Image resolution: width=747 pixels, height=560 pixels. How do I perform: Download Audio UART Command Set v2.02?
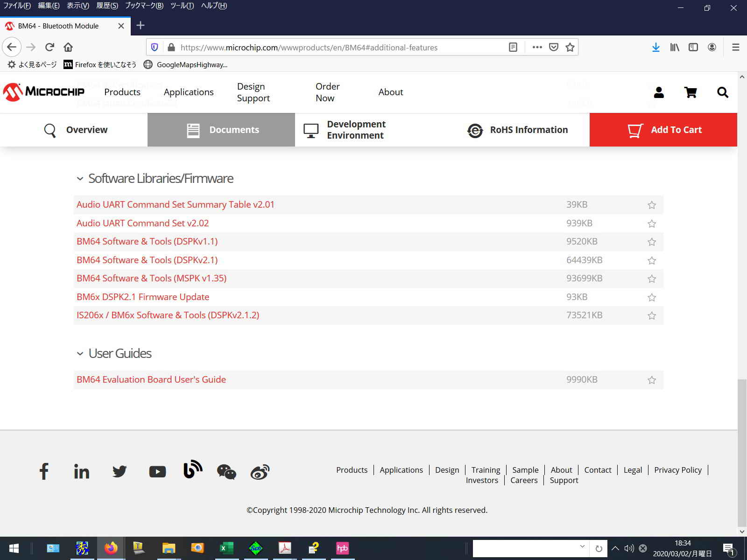[142, 223]
